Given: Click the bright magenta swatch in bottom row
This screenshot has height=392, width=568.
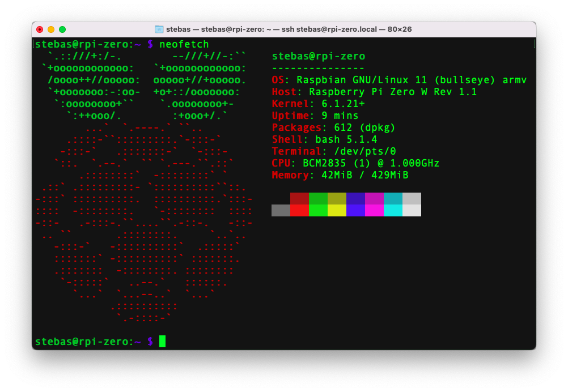Looking at the screenshot, I should (375, 210).
